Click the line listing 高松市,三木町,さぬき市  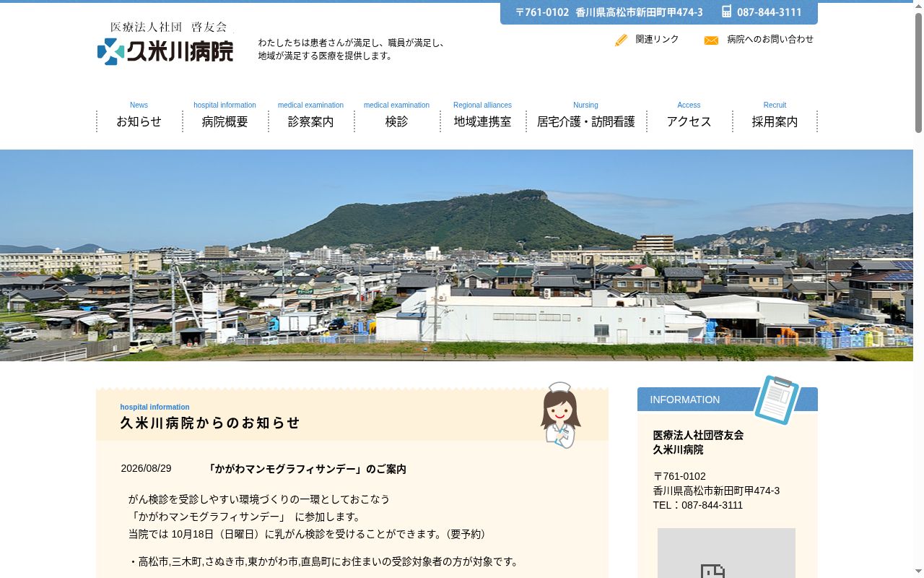click(324, 561)
